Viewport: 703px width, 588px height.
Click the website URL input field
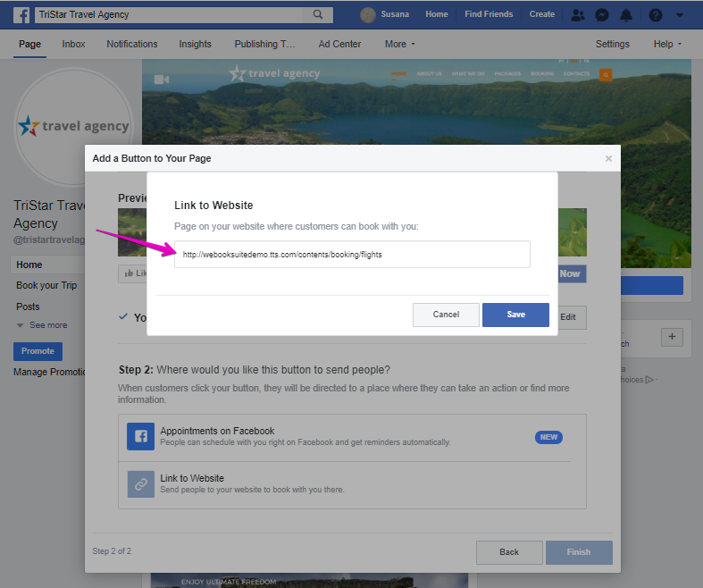tap(352, 255)
